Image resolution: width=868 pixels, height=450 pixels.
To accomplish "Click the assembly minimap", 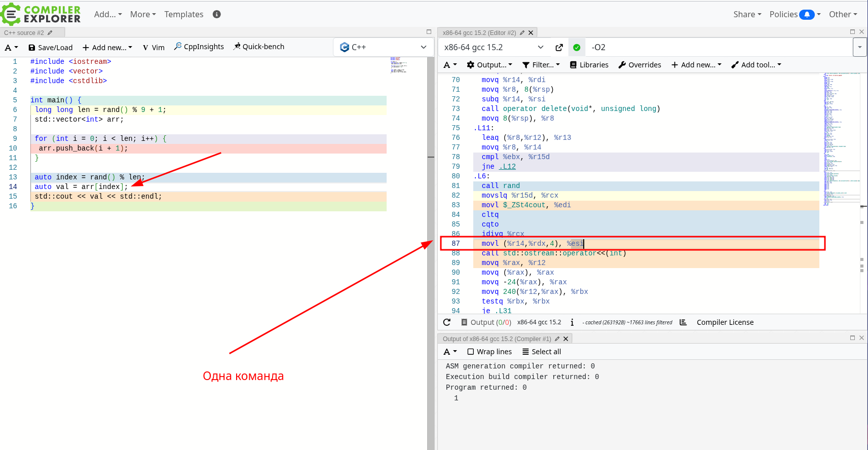I will [841, 139].
